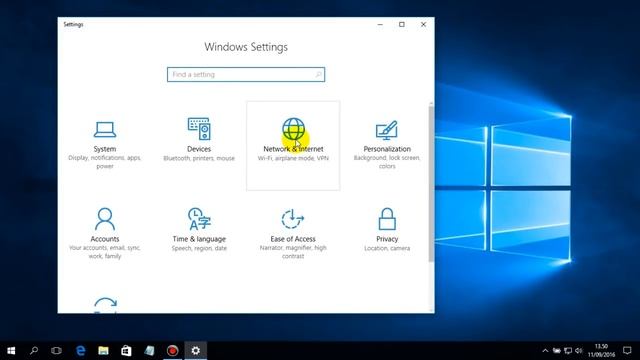Open Time & language settings
640x360 pixels.
199,235
